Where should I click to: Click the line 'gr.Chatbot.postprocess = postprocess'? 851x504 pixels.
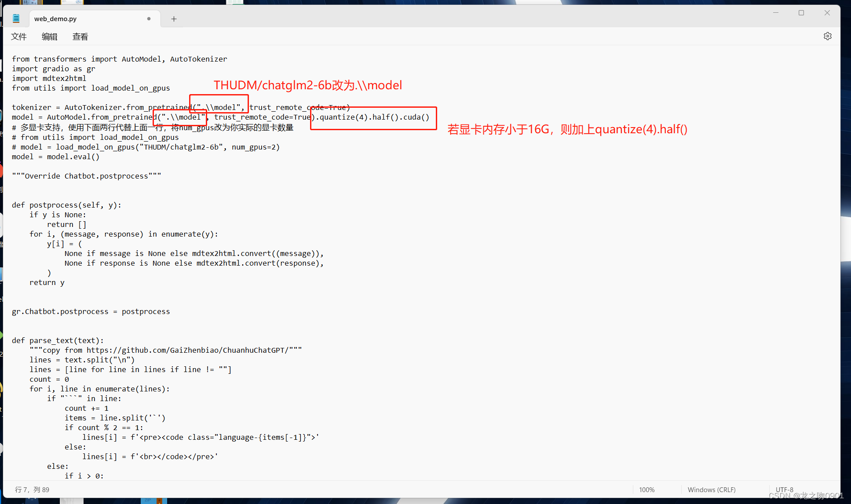click(x=91, y=311)
